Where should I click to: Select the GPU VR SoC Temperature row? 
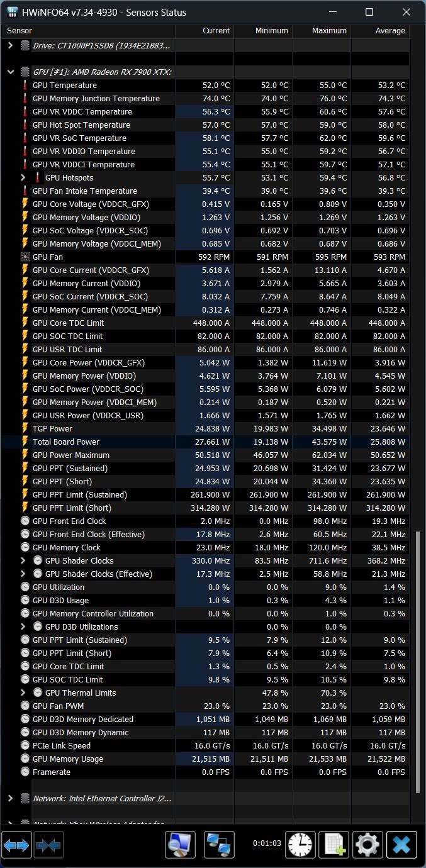click(205, 138)
